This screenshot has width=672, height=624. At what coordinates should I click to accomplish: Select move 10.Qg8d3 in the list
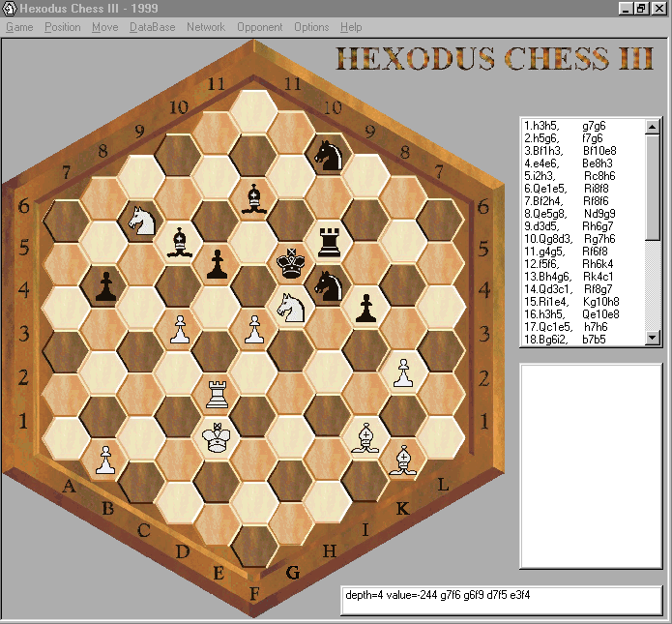[x=548, y=239]
